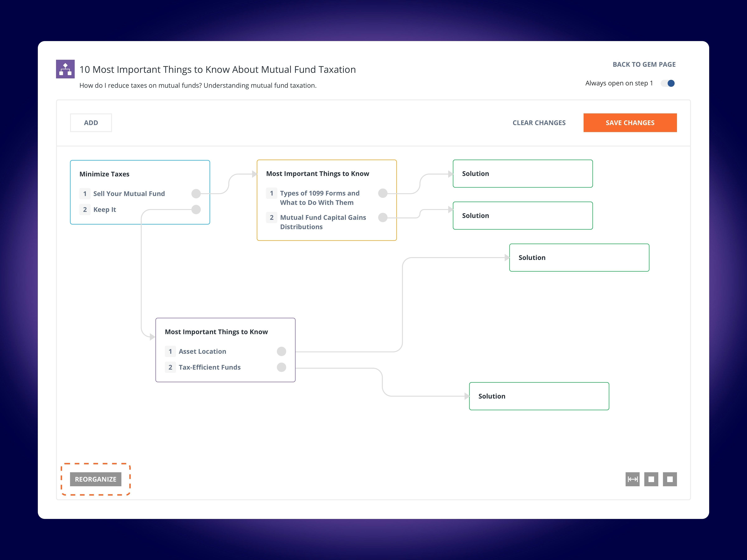
Task: Select the Minimize Taxes node
Action: [x=104, y=174]
